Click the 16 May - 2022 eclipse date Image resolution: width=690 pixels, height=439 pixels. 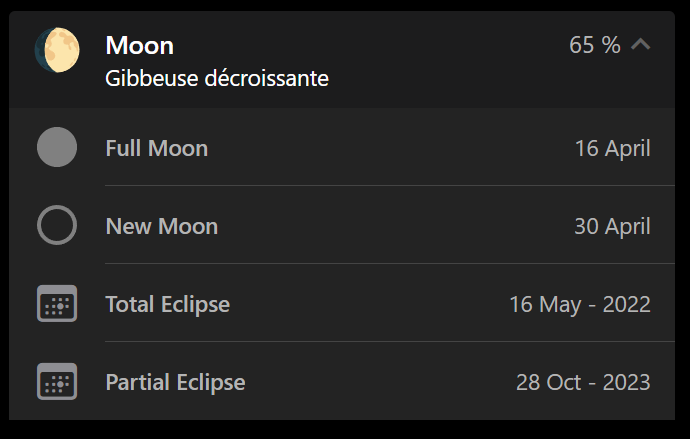(580, 304)
